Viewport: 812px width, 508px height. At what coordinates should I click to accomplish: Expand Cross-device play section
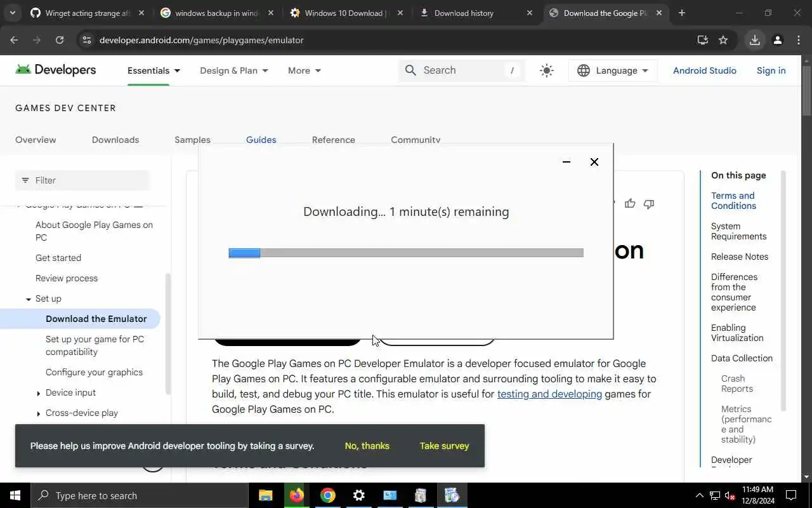point(39,413)
